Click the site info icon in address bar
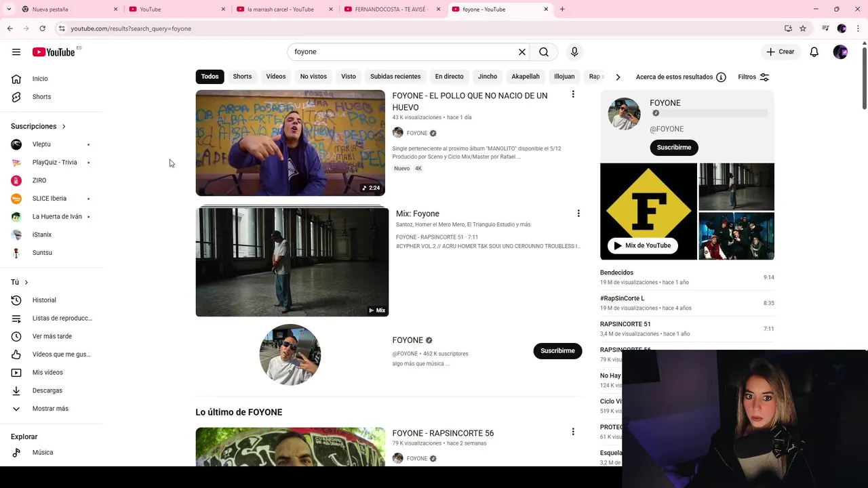This screenshot has width=868, height=488. pyautogui.click(x=62, y=28)
